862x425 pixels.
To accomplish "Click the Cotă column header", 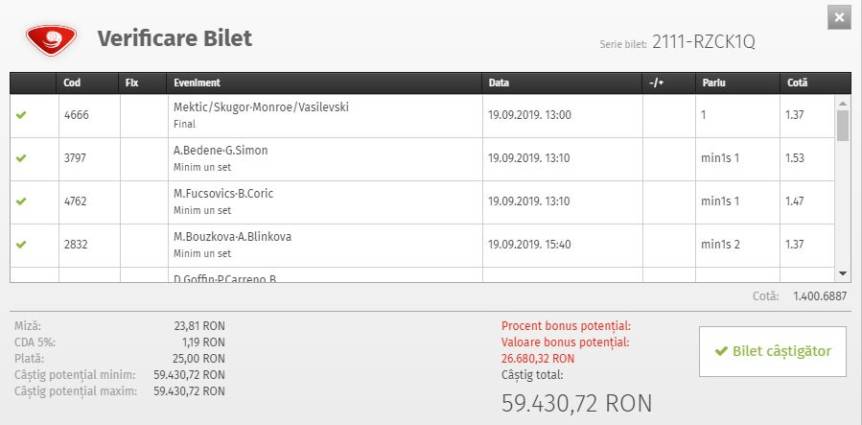I will click(x=797, y=83).
